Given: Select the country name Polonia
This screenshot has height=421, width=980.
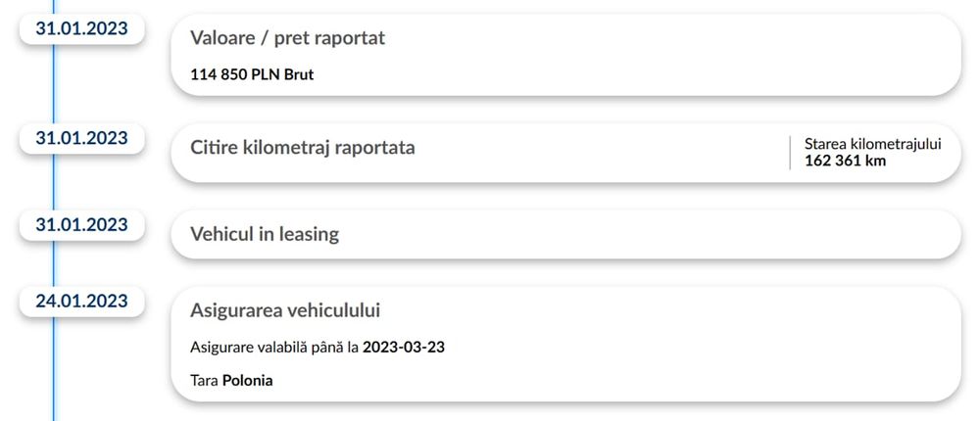Looking at the screenshot, I should point(248,380).
